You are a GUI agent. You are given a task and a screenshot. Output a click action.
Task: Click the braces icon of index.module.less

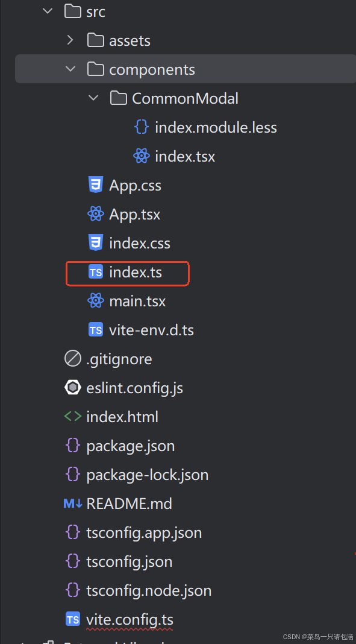pyautogui.click(x=141, y=127)
